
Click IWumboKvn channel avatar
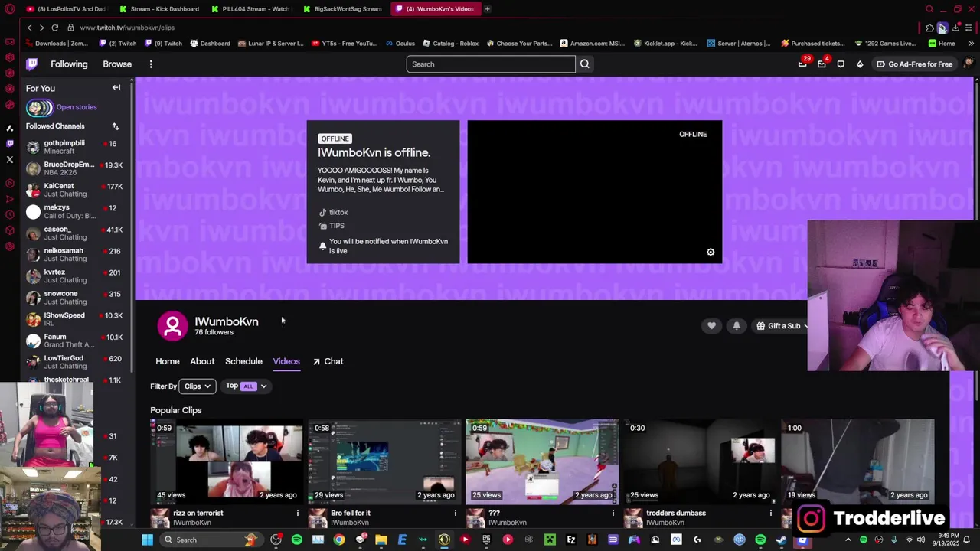pyautogui.click(x=172, y=326)
